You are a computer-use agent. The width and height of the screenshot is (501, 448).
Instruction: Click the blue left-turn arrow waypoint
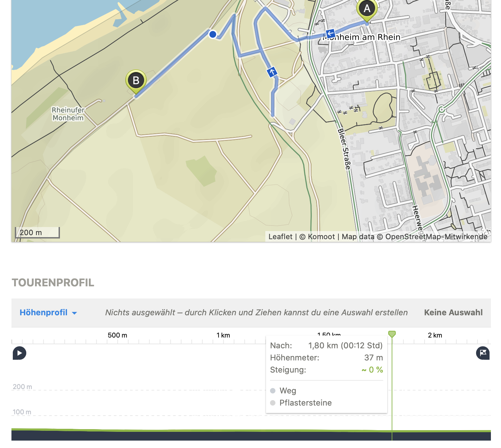tap(330, 34)
